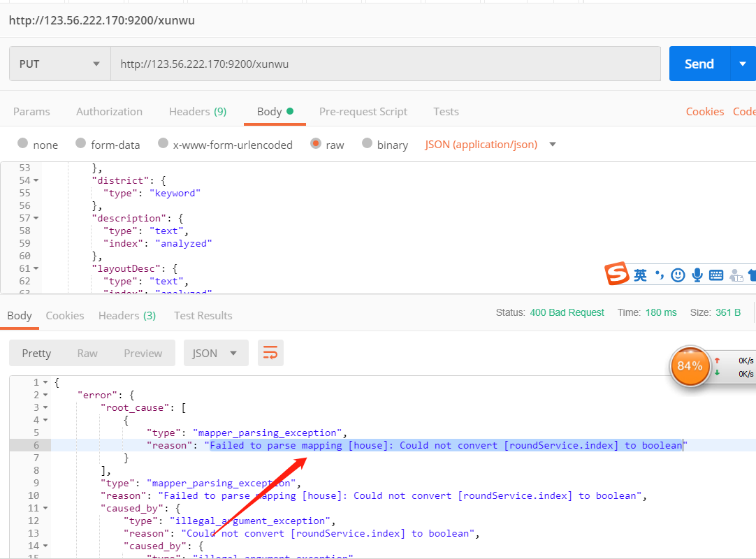Viewport: 756px width, 559px height.
Task: Click the request title http://123.56.222.170:9200/xunwu
Action: point(102,20)
